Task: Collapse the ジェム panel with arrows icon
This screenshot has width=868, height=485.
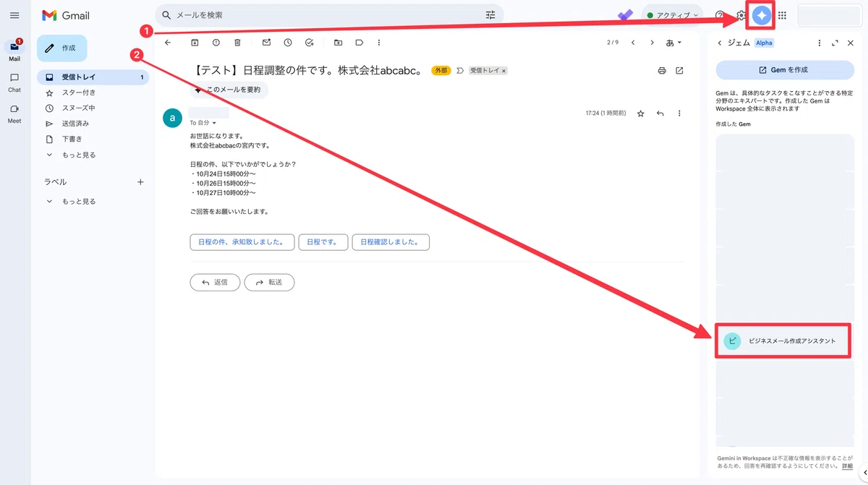Action: pos(835,43)
